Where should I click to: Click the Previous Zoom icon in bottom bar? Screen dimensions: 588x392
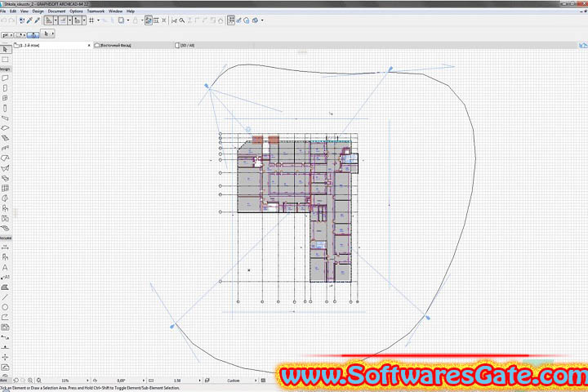click(x=16, y=381)
